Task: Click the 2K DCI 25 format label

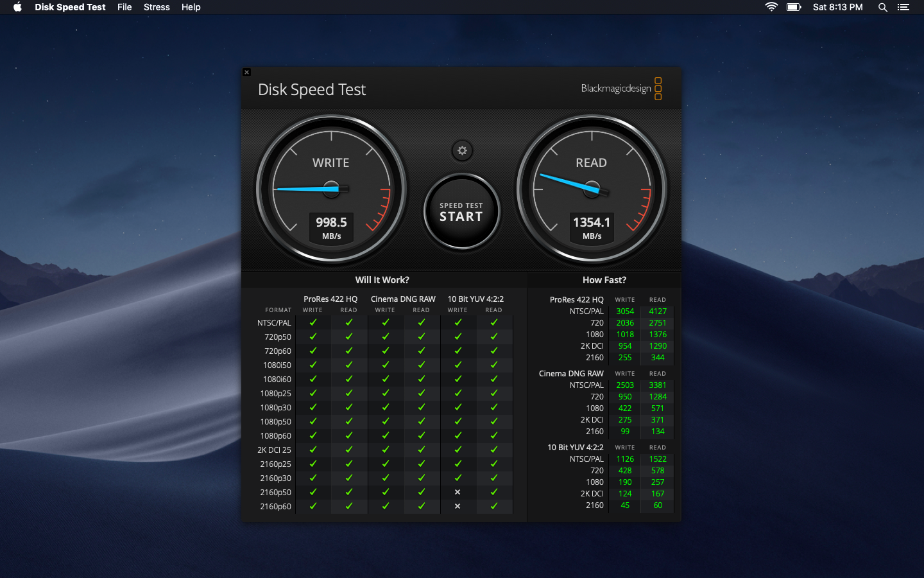Action: [274, 450]
